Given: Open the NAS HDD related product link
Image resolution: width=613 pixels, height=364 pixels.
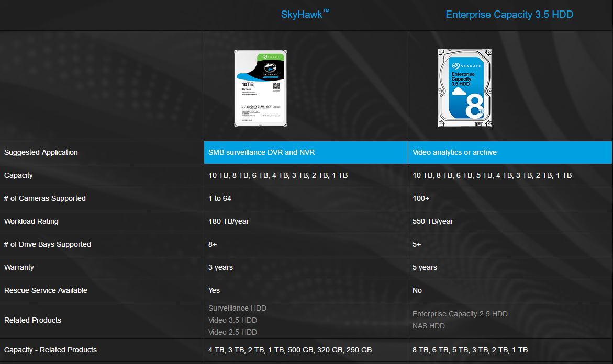Looking at the screenshot, I should pyautogui.click(x=429, y=326).
